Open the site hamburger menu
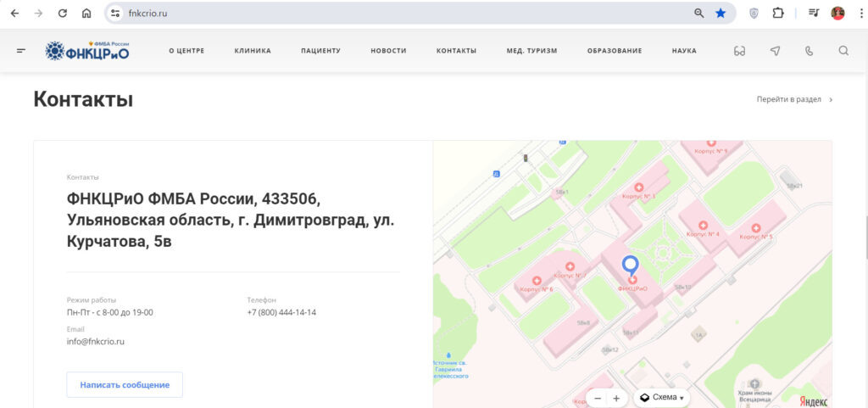Viewport: 868px width, 408px height. 21,50
